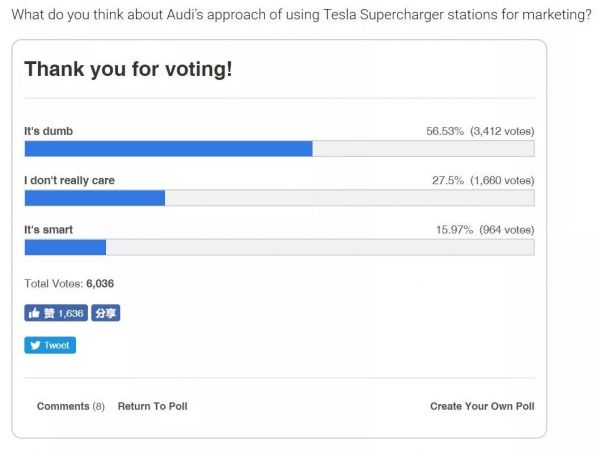600x450 pixels.
Task: Click the "I don't really care" result bar
Action: pos(94,197)
